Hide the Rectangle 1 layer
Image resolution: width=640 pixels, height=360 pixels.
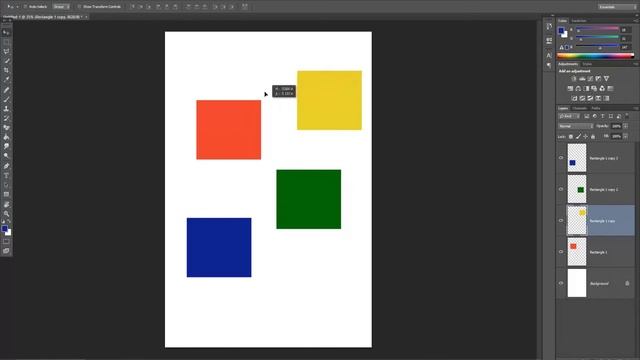click(561, 252)
